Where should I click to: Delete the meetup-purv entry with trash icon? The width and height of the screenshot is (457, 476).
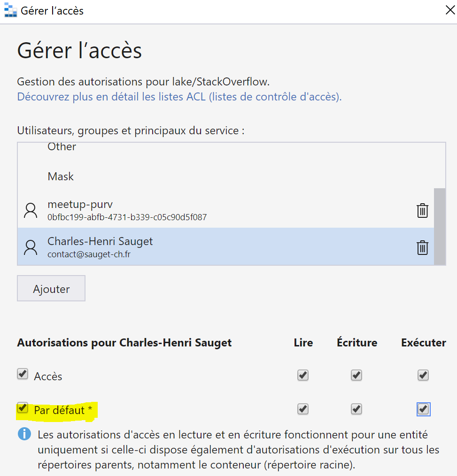[422, 210]
